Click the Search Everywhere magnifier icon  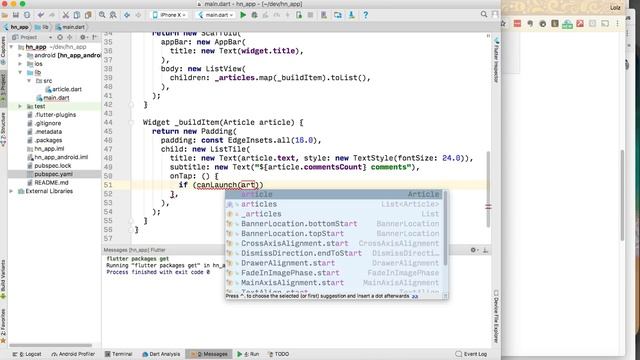point(484,14)
